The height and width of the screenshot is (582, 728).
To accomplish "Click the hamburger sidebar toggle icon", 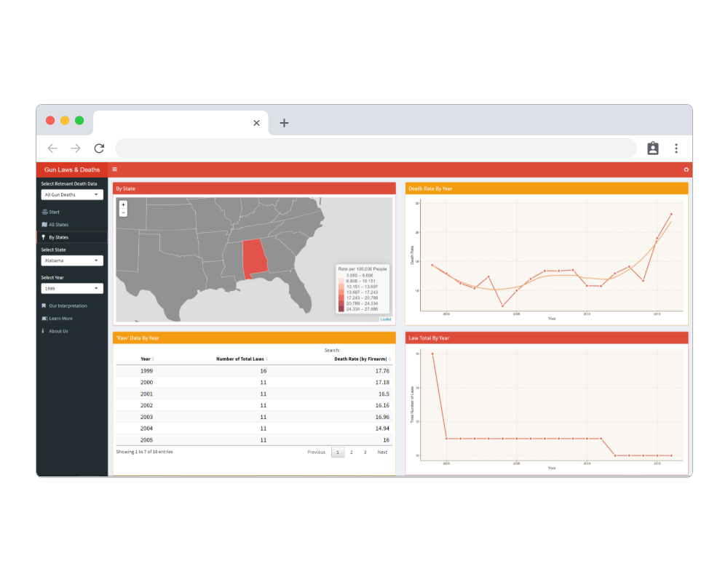I will point(114,170).
